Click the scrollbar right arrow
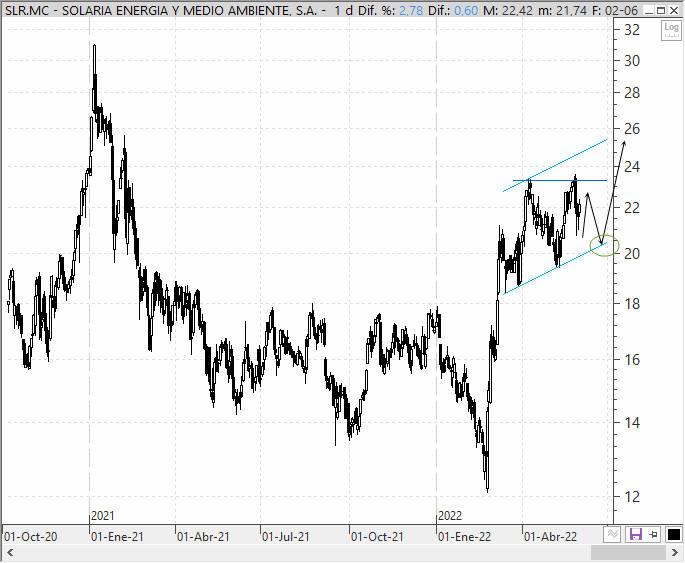The height and width of the screenshot is (563, 685). point(675,553)
